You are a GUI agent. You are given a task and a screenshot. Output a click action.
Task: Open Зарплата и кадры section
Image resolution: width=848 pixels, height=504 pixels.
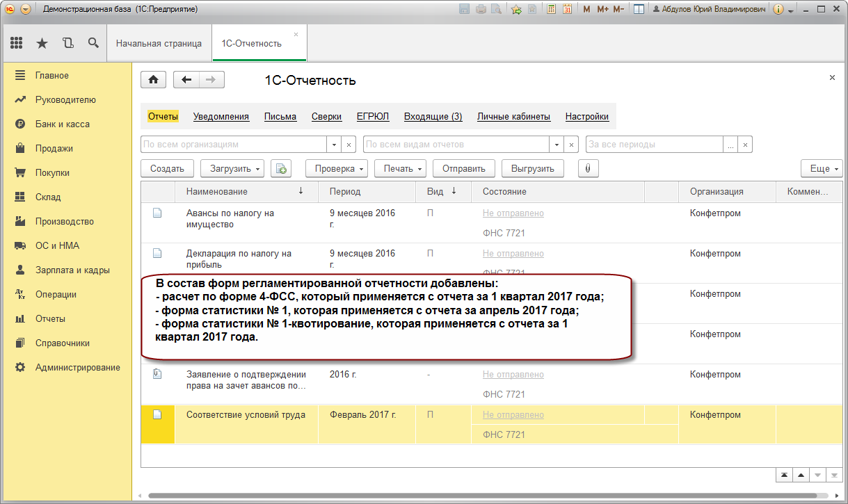(72, 270)
